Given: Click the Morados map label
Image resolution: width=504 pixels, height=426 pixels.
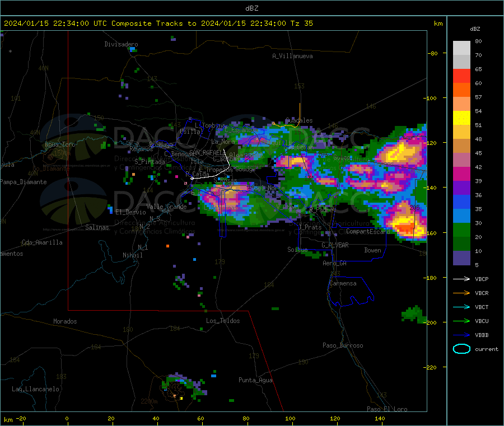Looking at the screenshot, I should 65,321.
